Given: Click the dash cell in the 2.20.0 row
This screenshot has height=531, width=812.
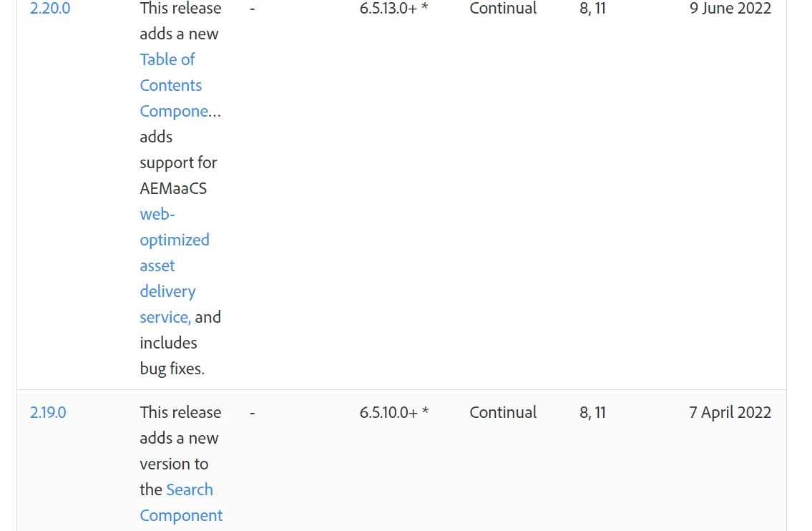Looking at the screenshot, I should pyautogui.click(x=253, y=9).
